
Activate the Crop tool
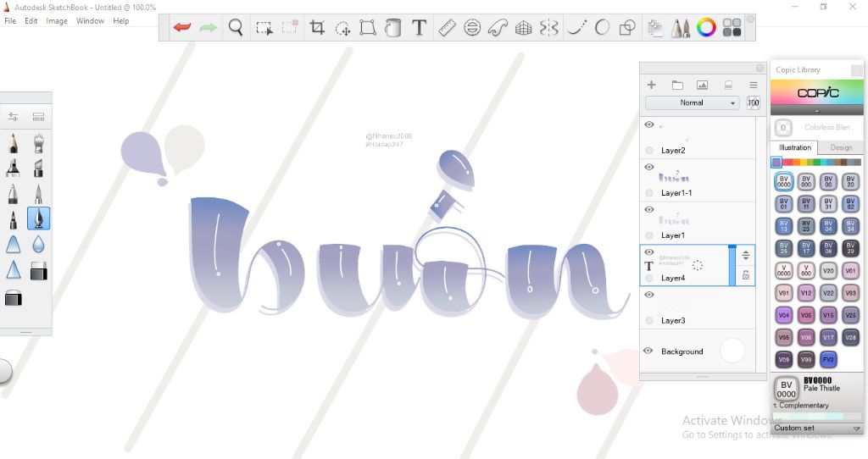pyautogui.click(x=317, y=27)
